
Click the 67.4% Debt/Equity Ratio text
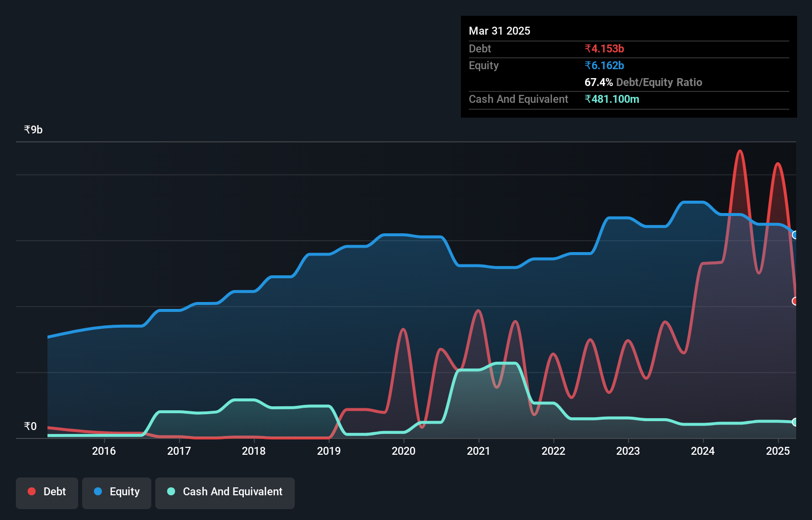(643, 82)
